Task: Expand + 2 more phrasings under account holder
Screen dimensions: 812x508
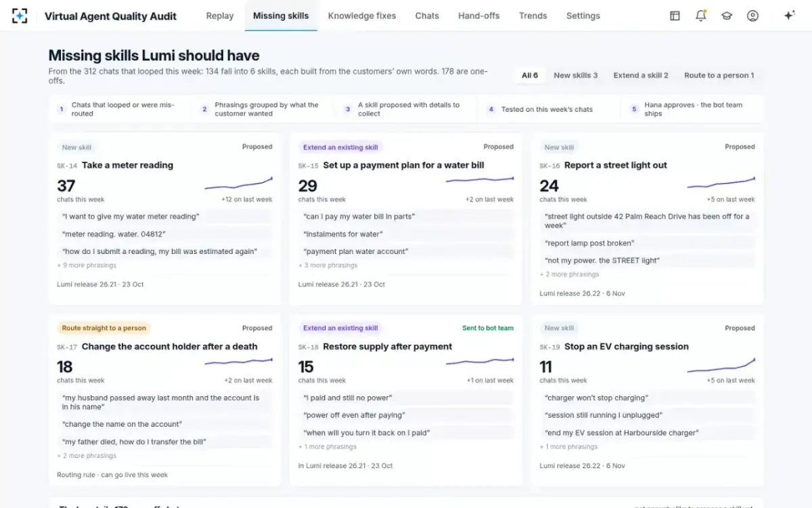Action: 87,456
